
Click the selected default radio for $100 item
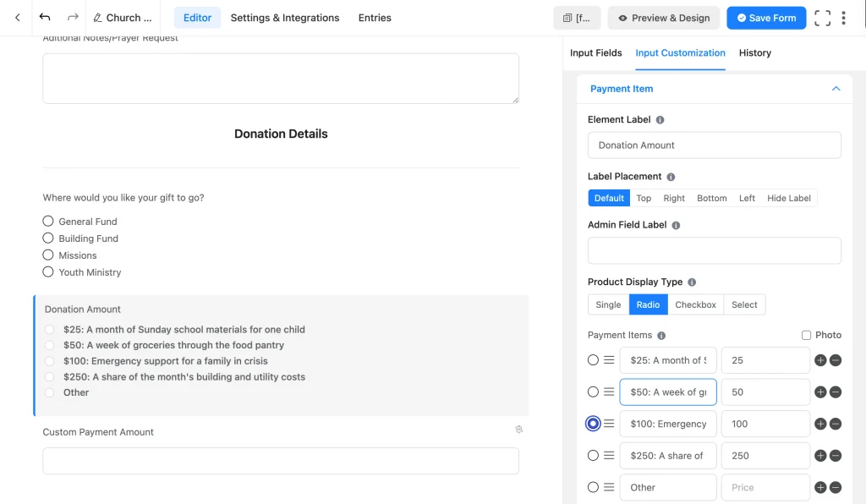593,424
